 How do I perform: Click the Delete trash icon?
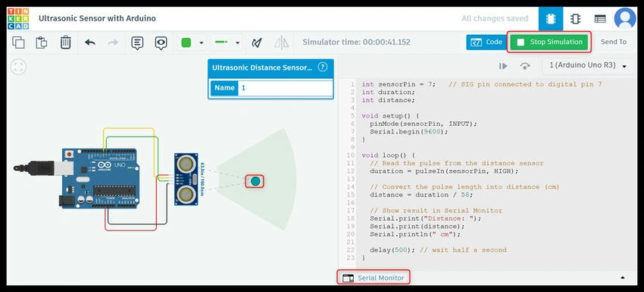(66, 42)
